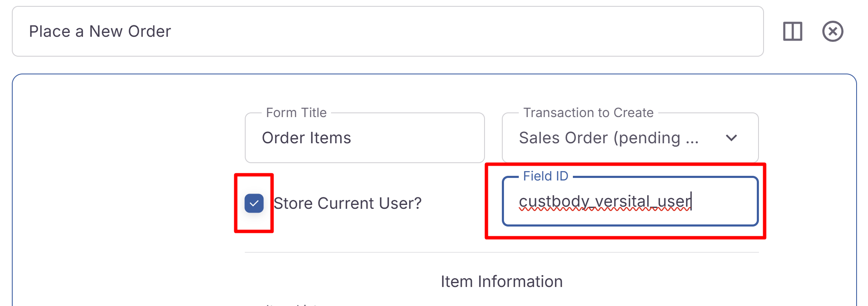The image size is (868, 306).
Task: Open the "Sales Order (pending ..." combo box
Action: click(x=609, y=138)
